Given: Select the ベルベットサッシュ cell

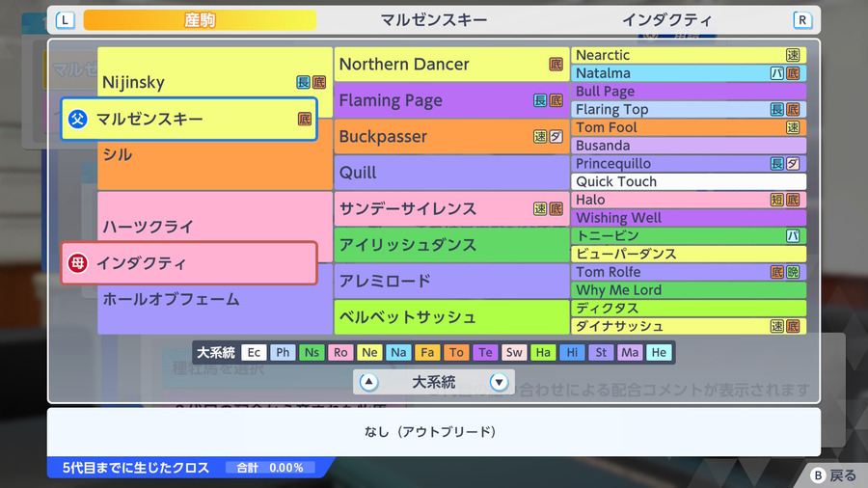Looking at the screenshot, I should coord(451,317).
